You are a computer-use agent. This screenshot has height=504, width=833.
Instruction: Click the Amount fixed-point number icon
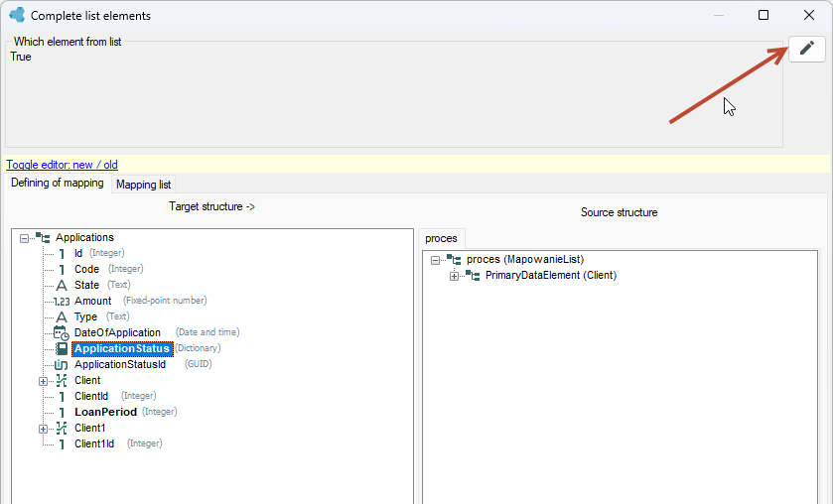tap(62, 302)
